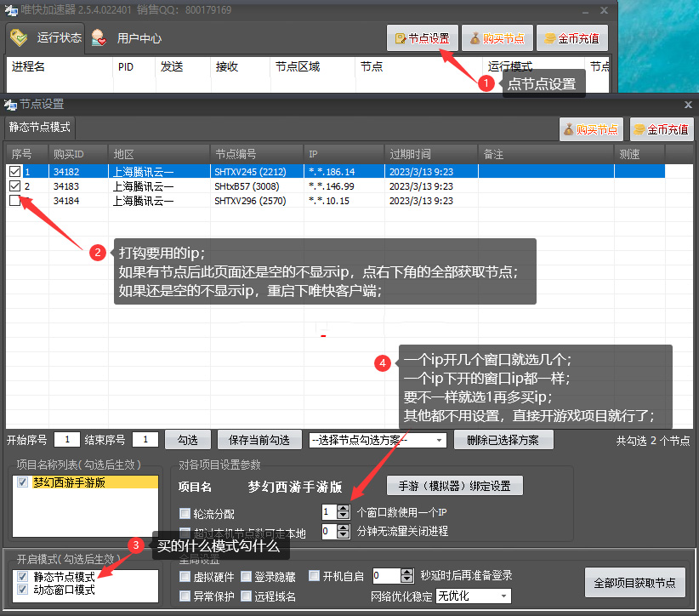Image resolution: width=699 pixels, height=616 pixels.
Task: Uncheck node row 1 checkbox (34182)
Action: click(x=14, y=171)
